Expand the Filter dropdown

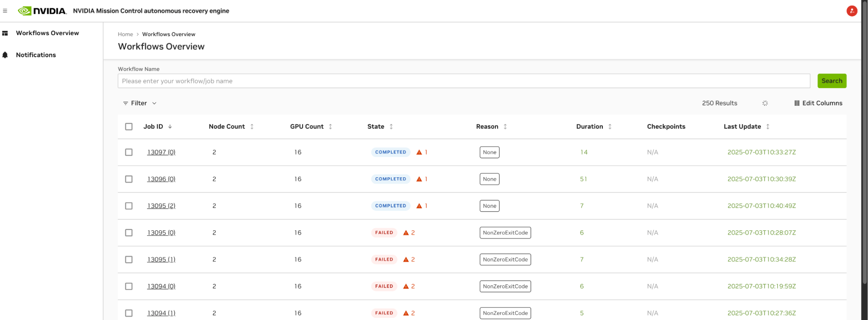[139, 103]
